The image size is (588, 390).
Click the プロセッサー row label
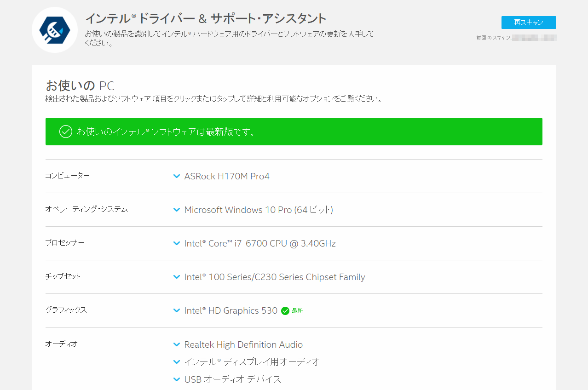coord(65,242)
